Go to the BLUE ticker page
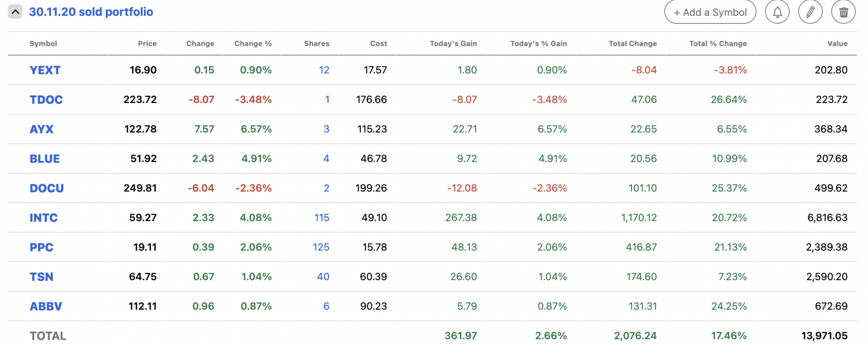Screen dimensions: 868x350 point(45,159)
